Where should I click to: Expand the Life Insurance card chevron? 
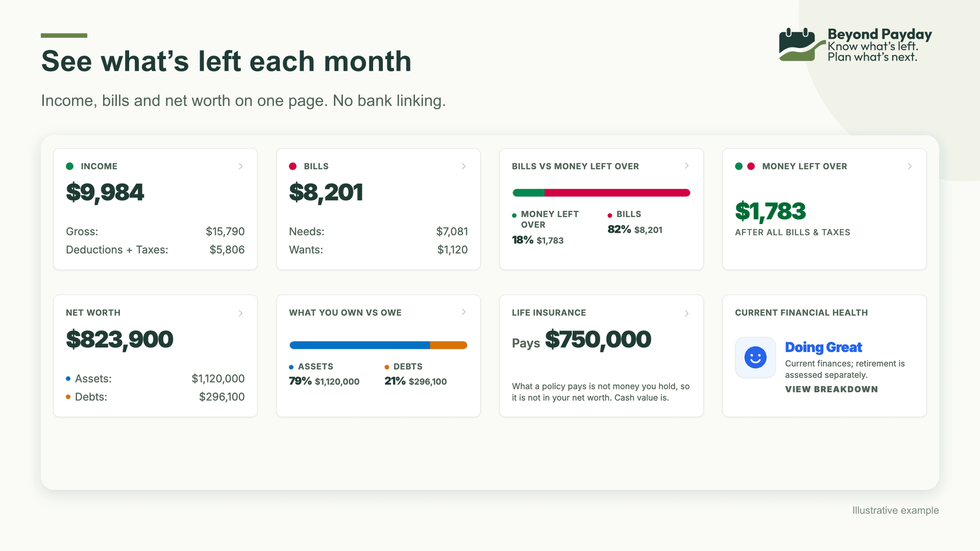click(687, 313)
